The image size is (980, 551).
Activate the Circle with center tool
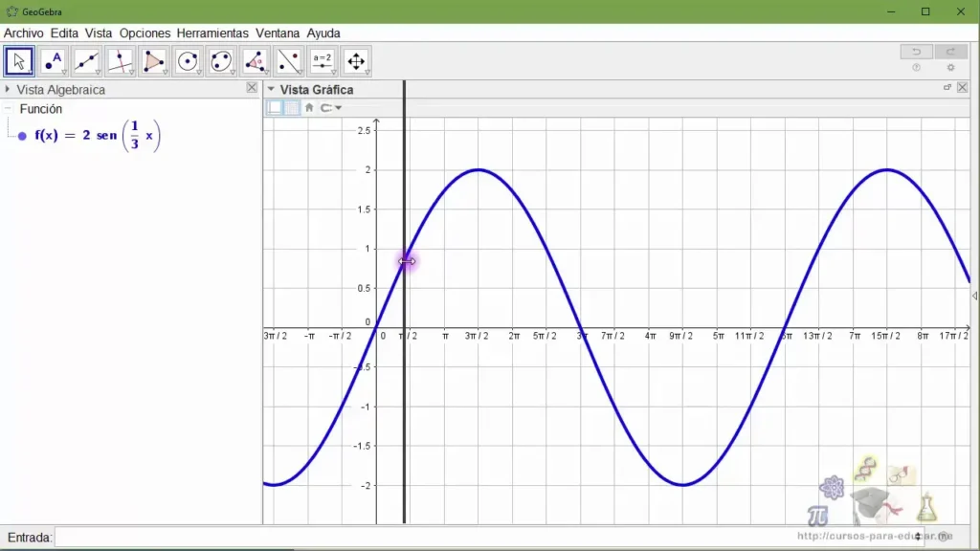188,61
